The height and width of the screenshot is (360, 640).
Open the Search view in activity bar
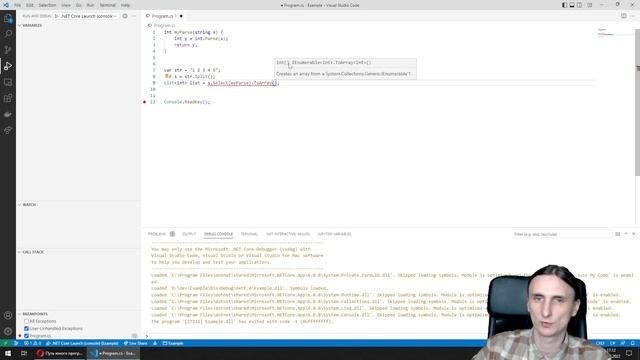click(x=8, y=34)
